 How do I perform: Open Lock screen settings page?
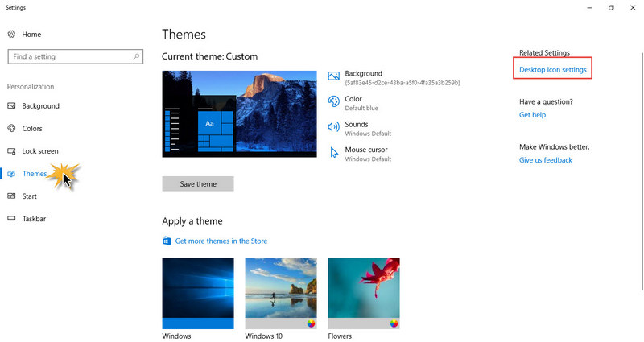click(x=40, y=151)
